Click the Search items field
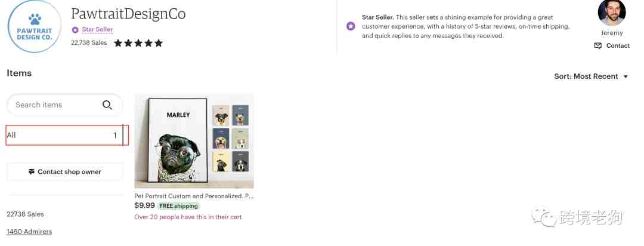644x246 pixels. click(65, 105)
